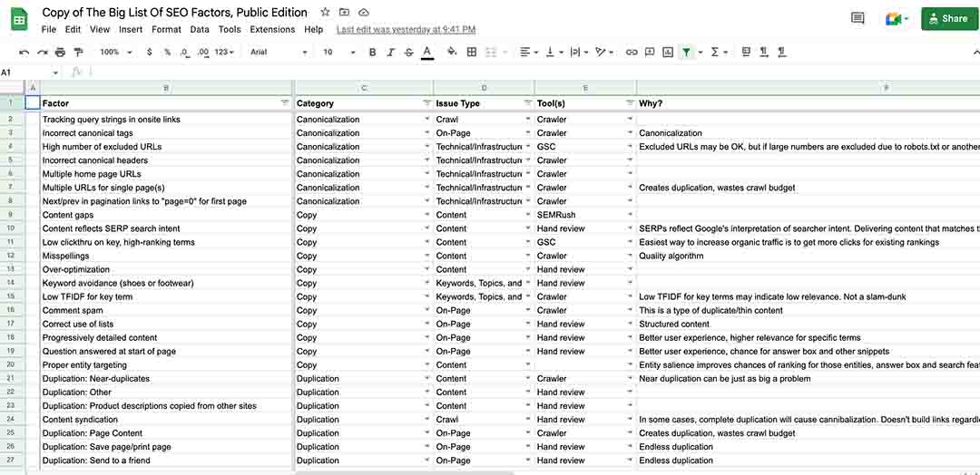Decrease decimal places
The width and height of the screenshot is (980, 475).
[185, 53]
